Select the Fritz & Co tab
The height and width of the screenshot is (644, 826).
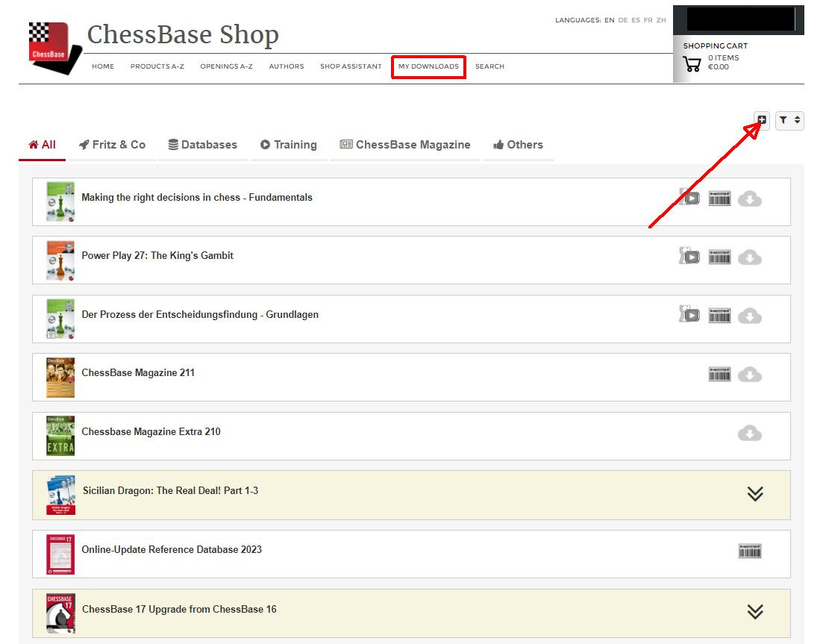[112, 144]
